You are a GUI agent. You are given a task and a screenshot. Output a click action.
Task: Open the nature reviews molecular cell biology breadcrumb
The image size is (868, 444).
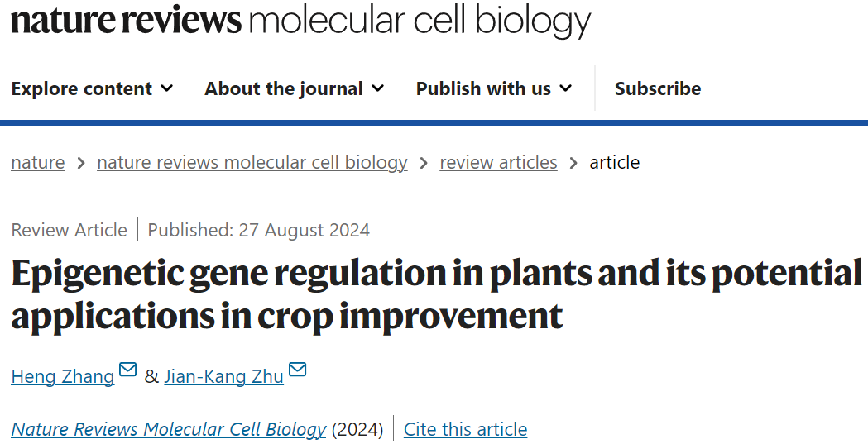pos(252,162)
